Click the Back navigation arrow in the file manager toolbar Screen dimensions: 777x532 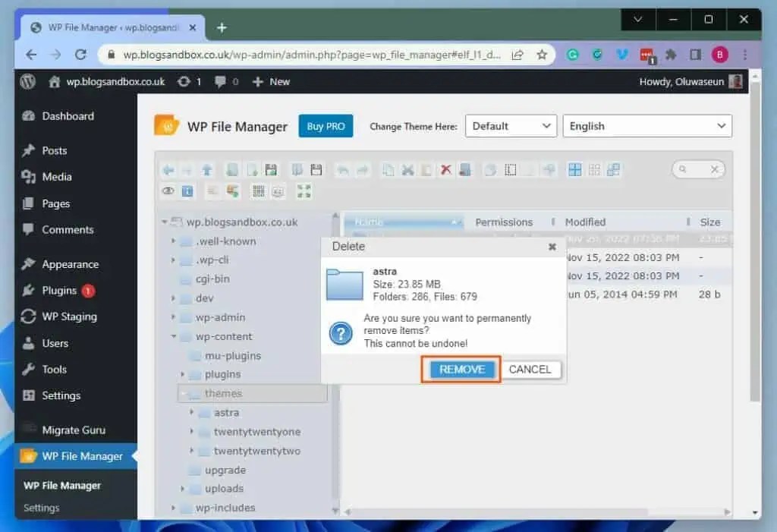[169, 169]
